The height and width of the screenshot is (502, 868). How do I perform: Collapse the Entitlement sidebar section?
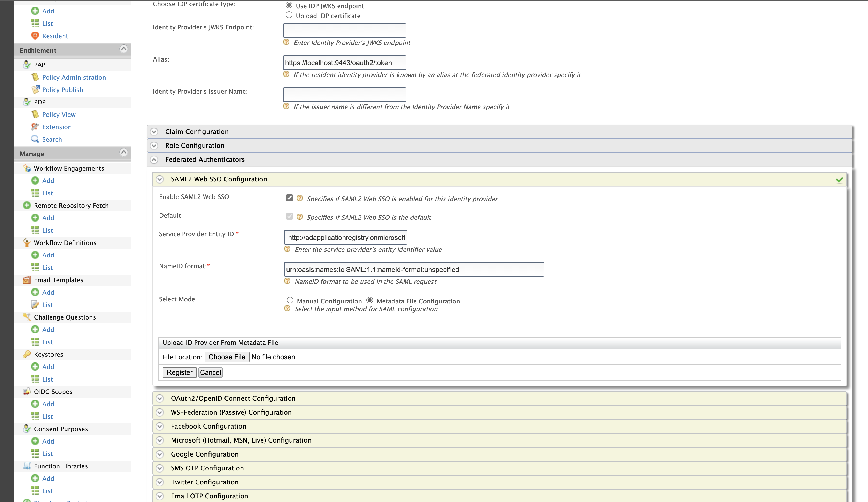[124, 49]
